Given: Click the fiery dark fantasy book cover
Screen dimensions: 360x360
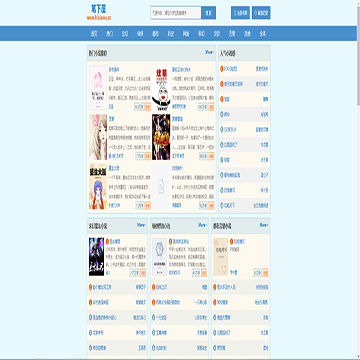Looking at the screenshot, I should [161, 137].
